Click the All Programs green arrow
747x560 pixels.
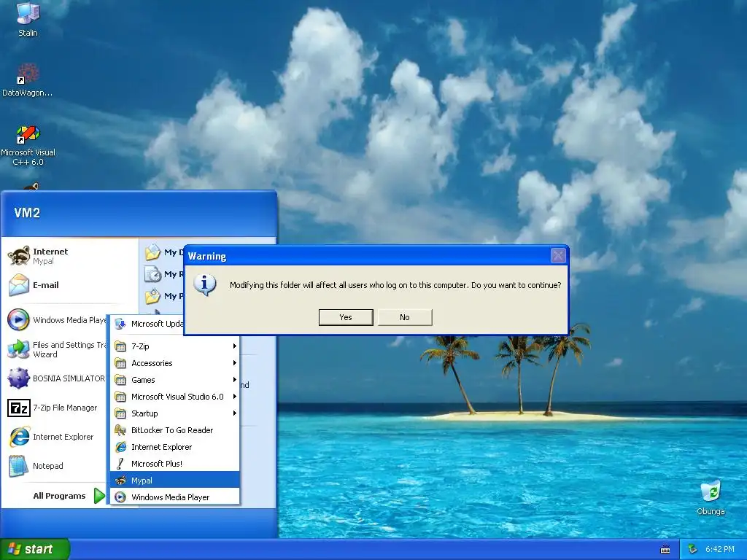[99, 496]
